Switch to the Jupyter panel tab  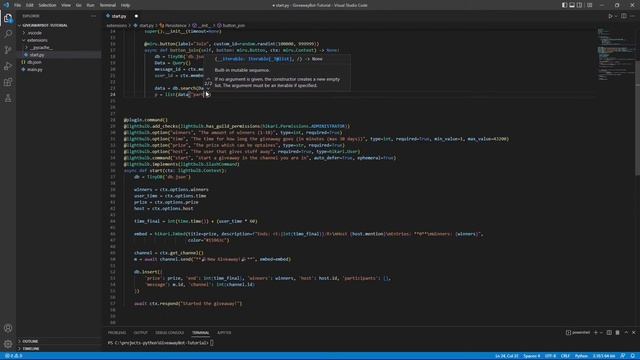224,333
